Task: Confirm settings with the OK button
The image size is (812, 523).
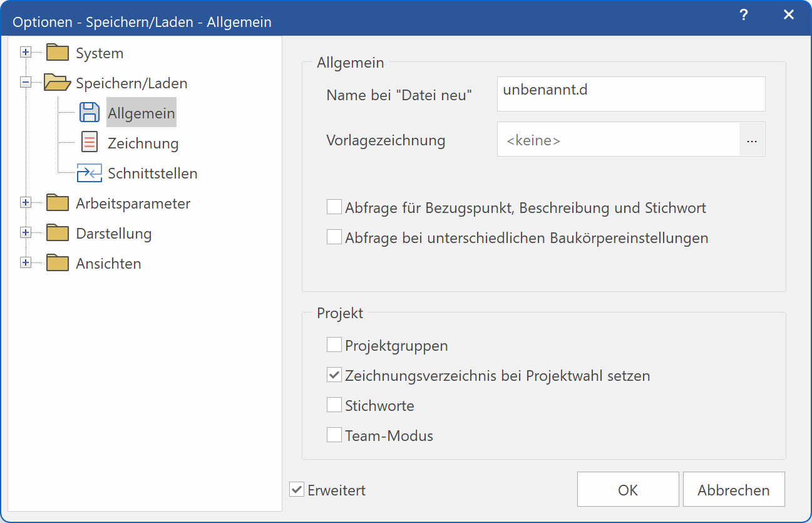Action: (627, 489)
